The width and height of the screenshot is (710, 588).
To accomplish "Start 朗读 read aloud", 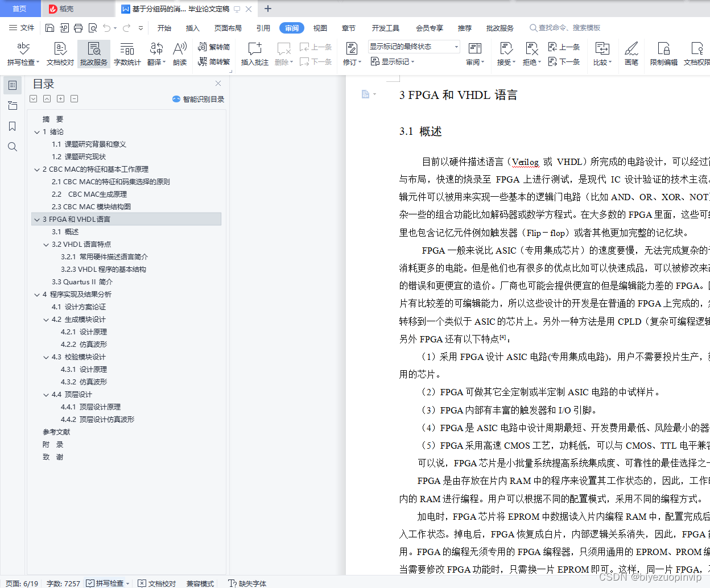I will 180,54.
